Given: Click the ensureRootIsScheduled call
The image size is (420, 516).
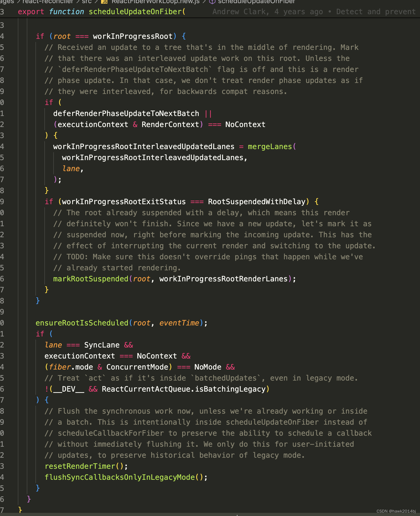Looking at the screenshot, I should pos(82,323).
